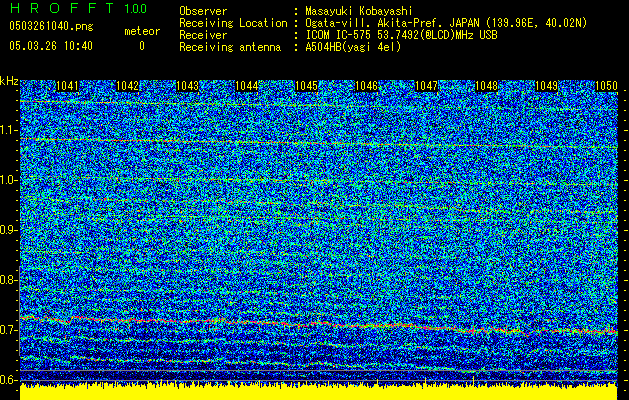Click the 0.7 frequency axis label
The height and width of the screenshot is (400, 629).
coord(9,330)
